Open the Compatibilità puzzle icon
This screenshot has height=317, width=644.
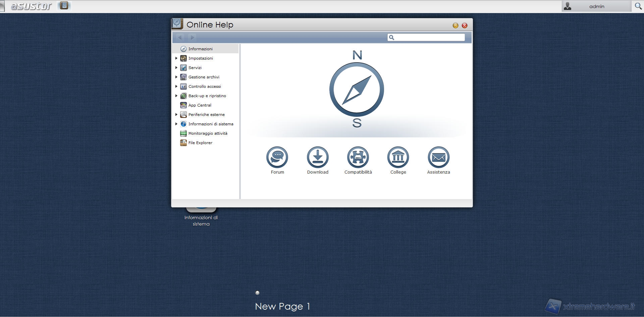[x=358, y=157]
